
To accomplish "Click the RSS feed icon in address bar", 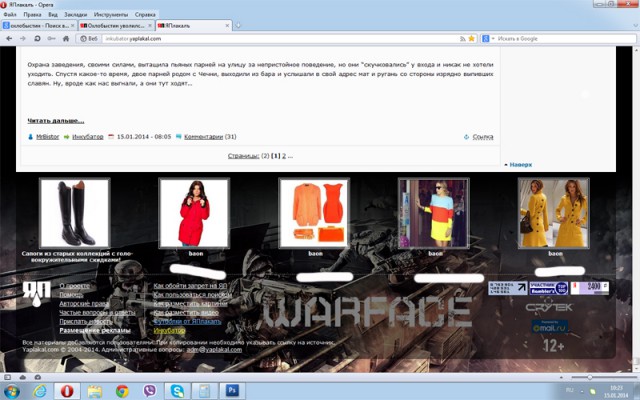I will (x=461, y=38).
